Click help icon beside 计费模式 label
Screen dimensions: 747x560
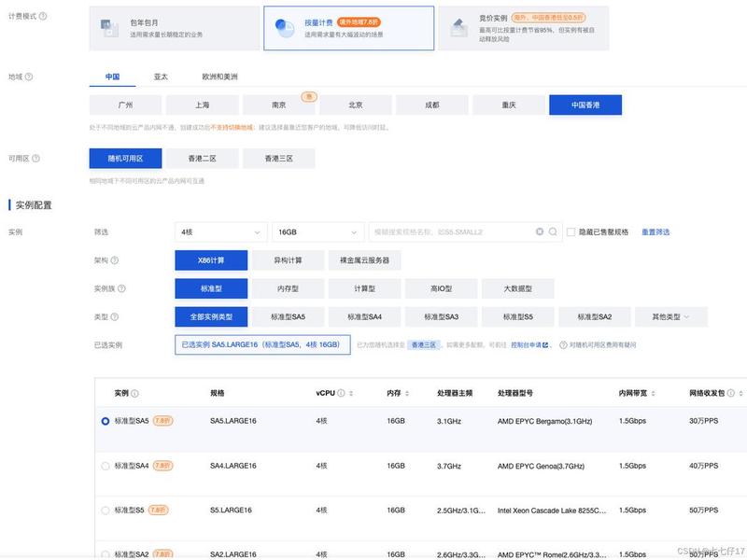[43, 16]
